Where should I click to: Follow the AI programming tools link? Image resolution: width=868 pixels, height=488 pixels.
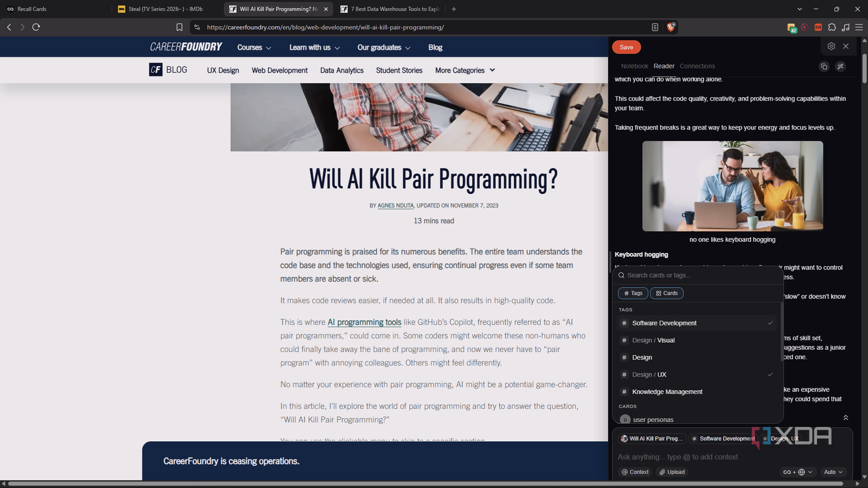(x=365, y=322)
